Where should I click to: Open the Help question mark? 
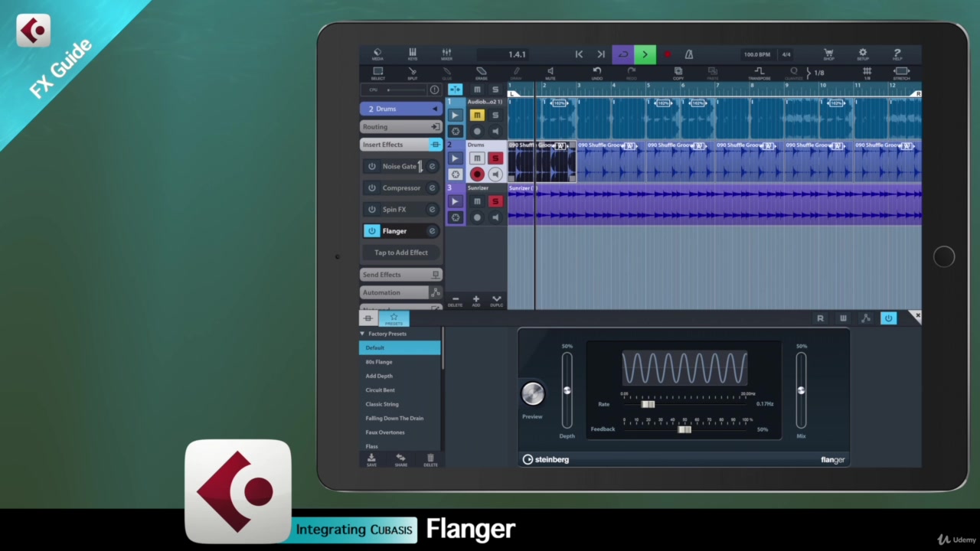click(x=897, y=54)
